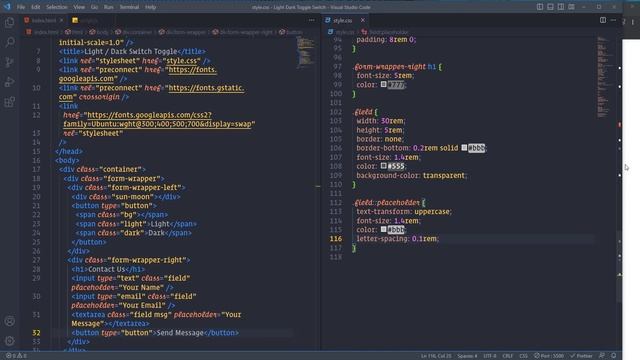The height and width of the screenshot is (360, 640).
Task: Click the #bbb swatch in placeholder rule
Action: tap(383, 229)
